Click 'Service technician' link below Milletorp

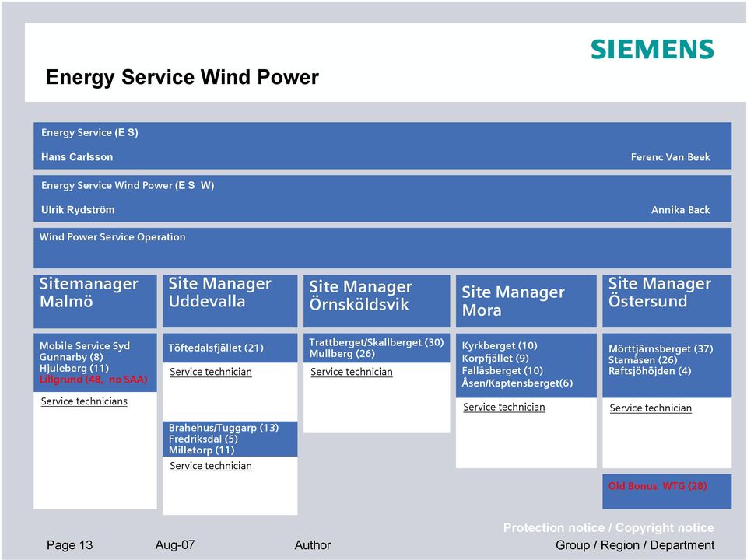pos(211,466)
